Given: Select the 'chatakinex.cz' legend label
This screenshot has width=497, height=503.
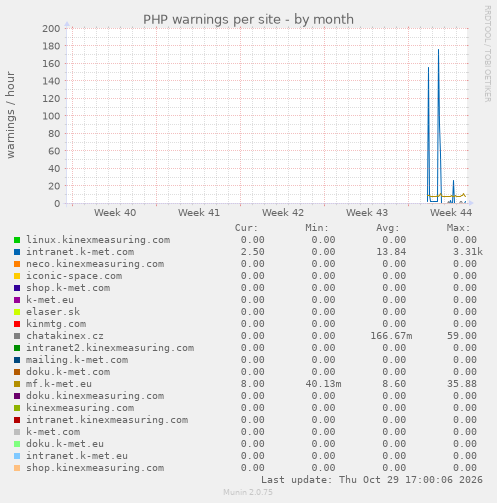Looking at the screenshot, I should [65, 336].
